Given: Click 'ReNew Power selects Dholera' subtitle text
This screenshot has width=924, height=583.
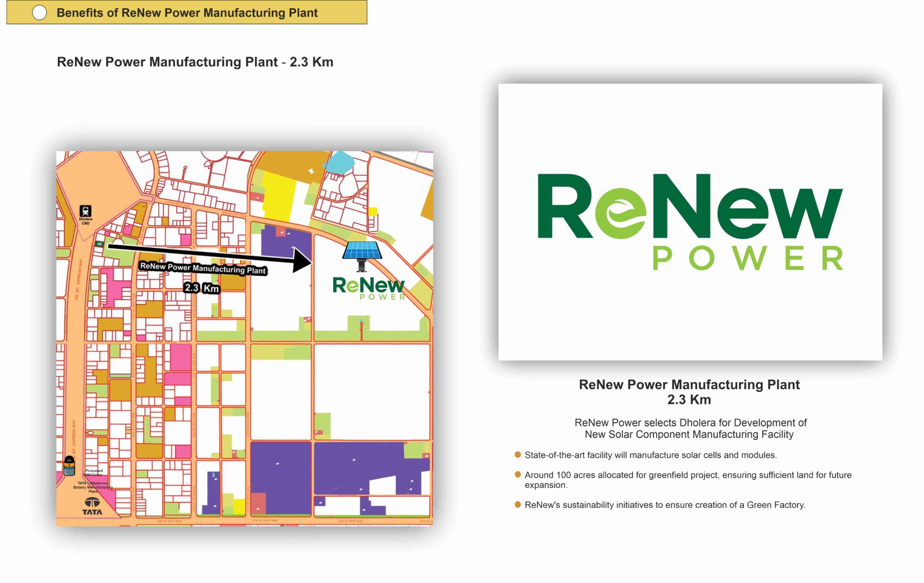Looking at the screenshot, I should (690, 429).
